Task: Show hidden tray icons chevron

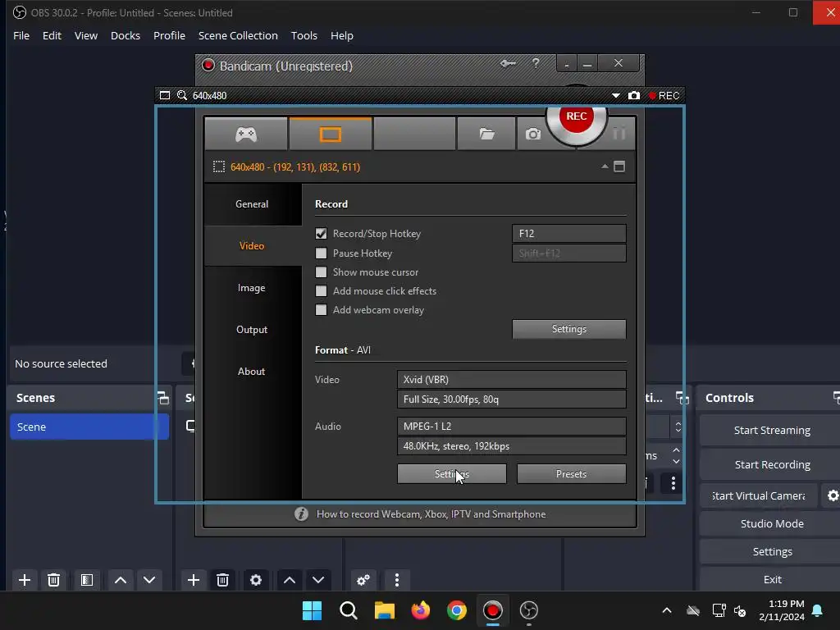Action: click(x=667, y=610)
